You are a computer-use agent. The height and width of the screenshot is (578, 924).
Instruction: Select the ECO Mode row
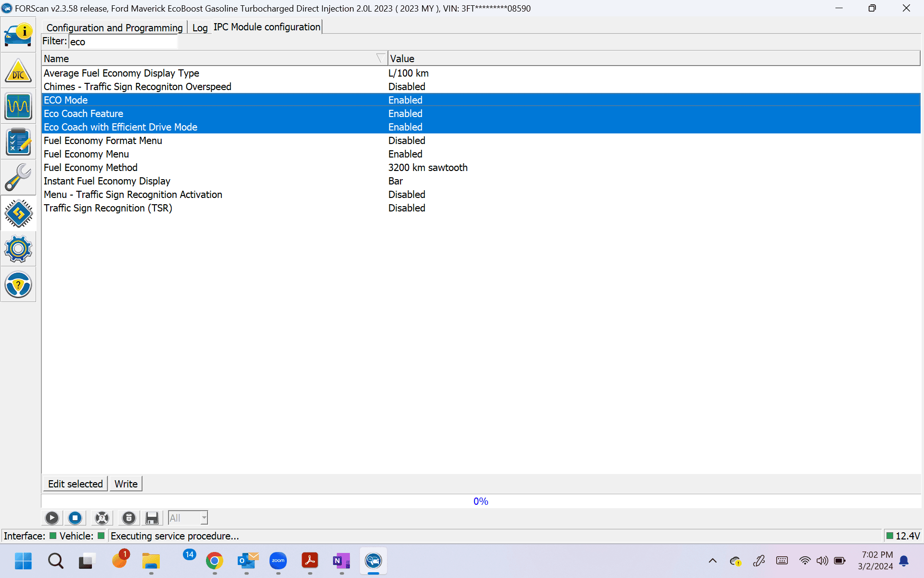481,100
